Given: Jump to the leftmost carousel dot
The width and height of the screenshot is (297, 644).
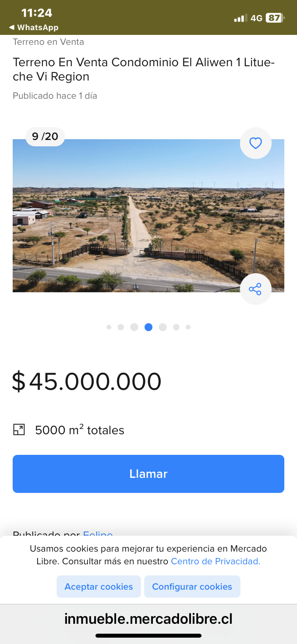Looking at the screenshot, I should (x=109, y=327).
